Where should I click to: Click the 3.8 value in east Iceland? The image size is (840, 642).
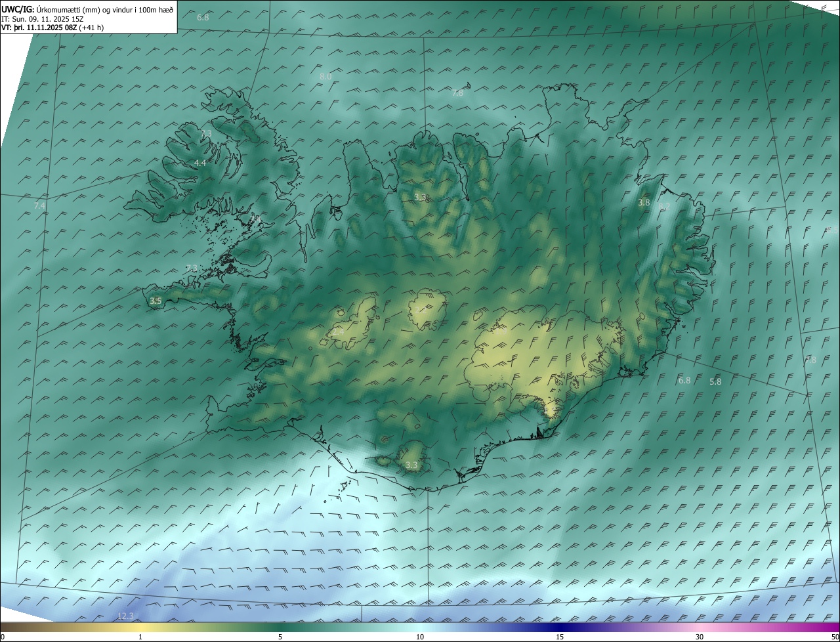pos(644,203)
